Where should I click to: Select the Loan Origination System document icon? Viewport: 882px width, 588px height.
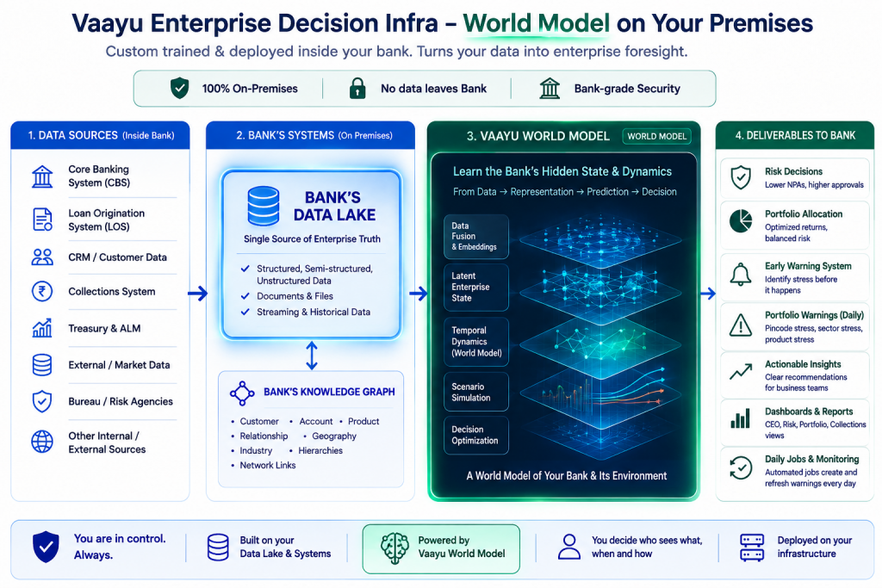click(42, 220)
